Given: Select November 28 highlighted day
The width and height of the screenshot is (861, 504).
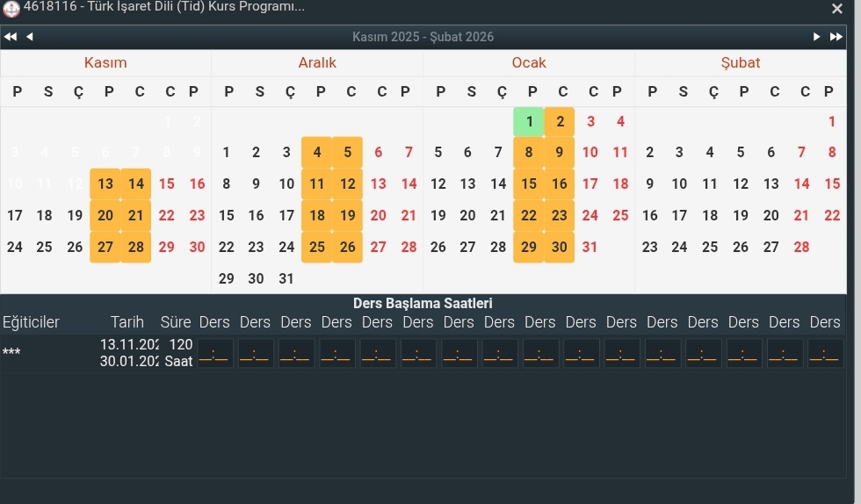Looking at the screenshot, I should coord(135,247).
